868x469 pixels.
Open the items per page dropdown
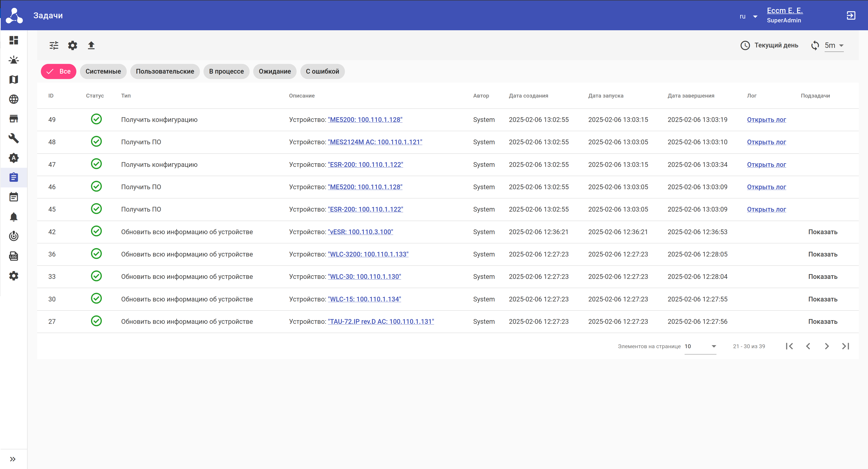700,346
